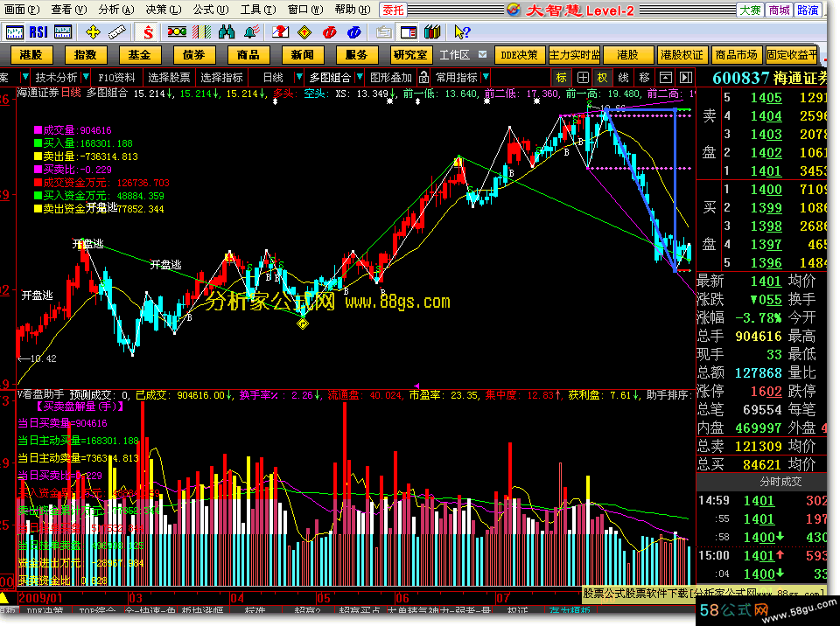Click the yellow diamond marker on the chart
Image resolution: width=840 pixels, height=626 pixels.
[303, 323]
